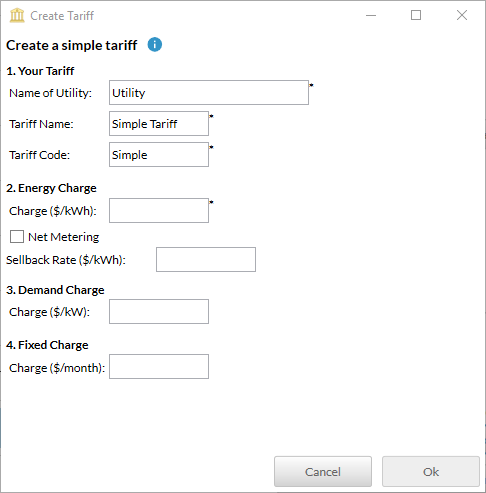Screen dimensions: 486x493
Task: Click the 'Charge ($/kW):' label
Action: (x=49, y=312)
